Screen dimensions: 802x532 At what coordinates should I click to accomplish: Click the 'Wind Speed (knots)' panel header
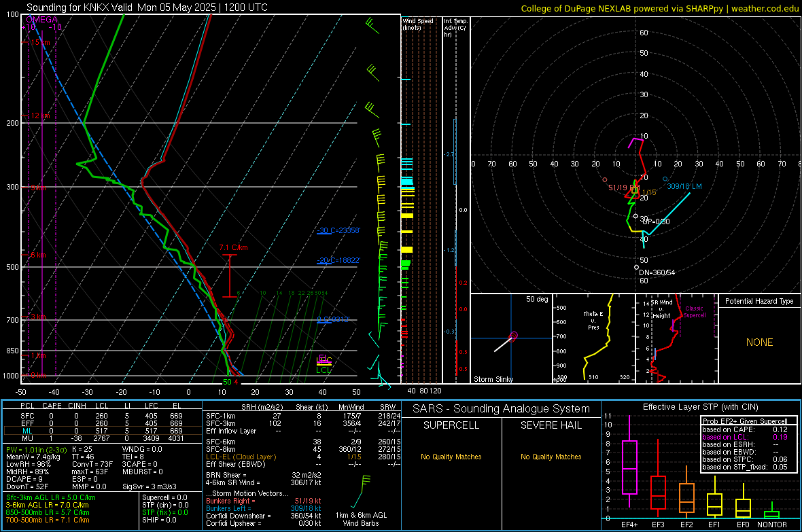418,24
